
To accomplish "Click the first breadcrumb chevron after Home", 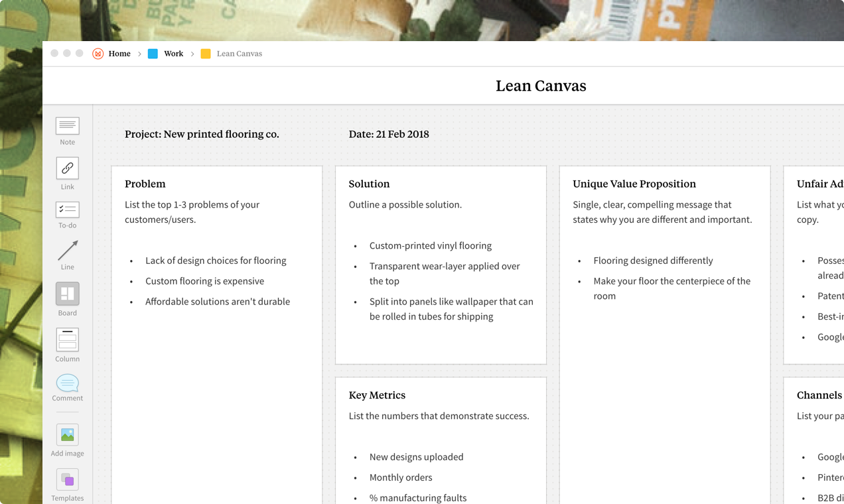I will click(x=139, y=54).
